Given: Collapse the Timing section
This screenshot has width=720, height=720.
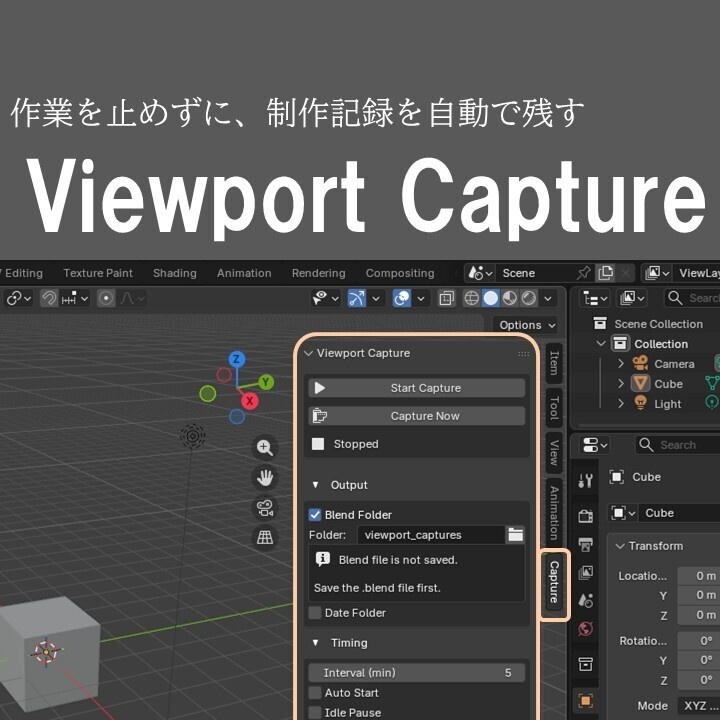Looking at the screenshot, I should point(315,643).
